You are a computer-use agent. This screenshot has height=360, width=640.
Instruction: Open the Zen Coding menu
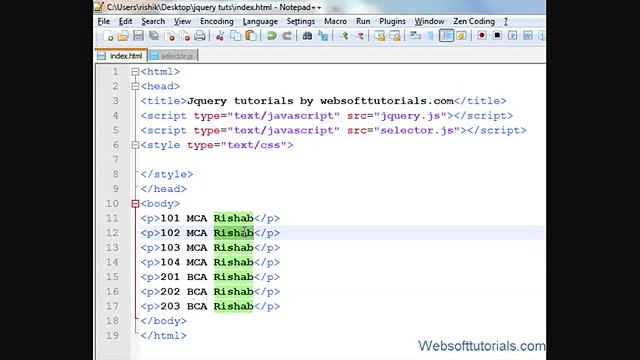[x=474, y=21]
